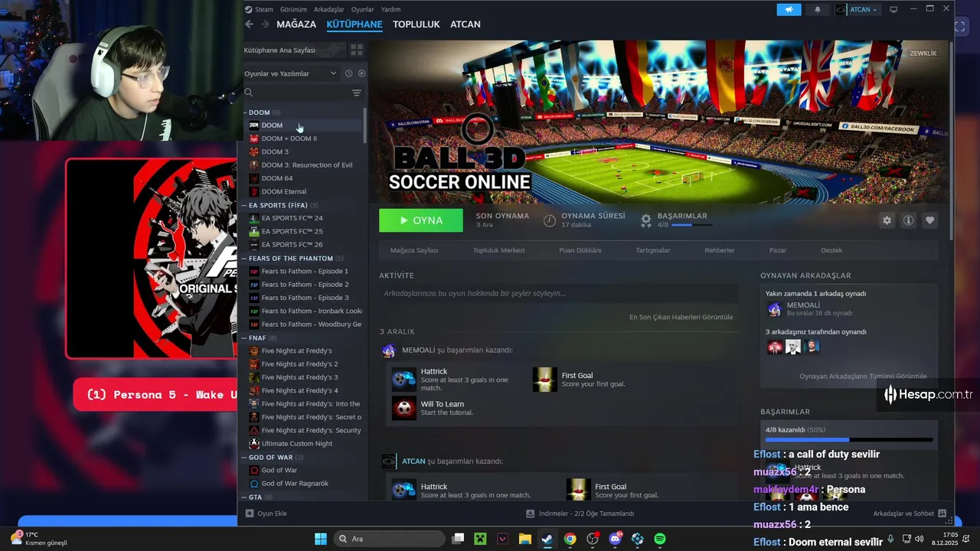Open Minecraft icon on the taskbar
Screen dimensions: 980x551
click(x=480, y=539)
